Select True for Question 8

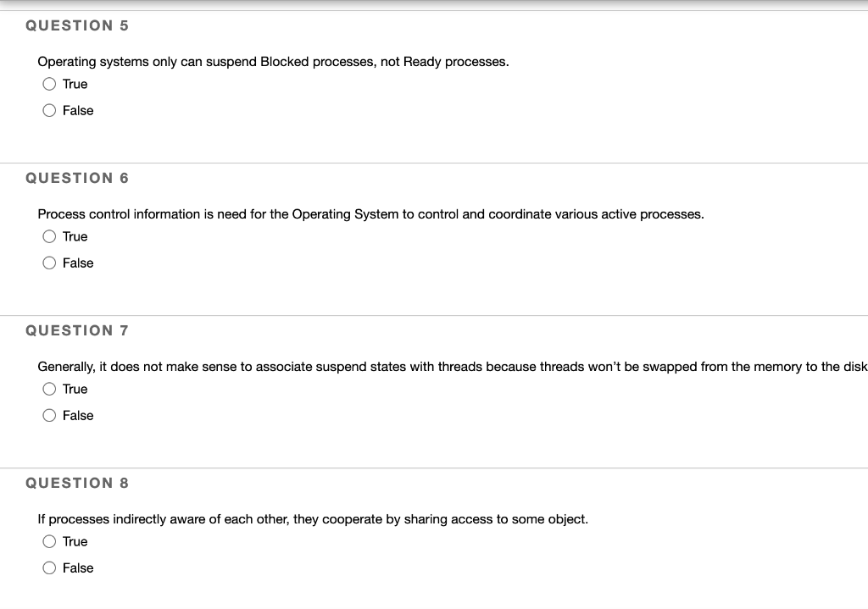pos(49,541)
